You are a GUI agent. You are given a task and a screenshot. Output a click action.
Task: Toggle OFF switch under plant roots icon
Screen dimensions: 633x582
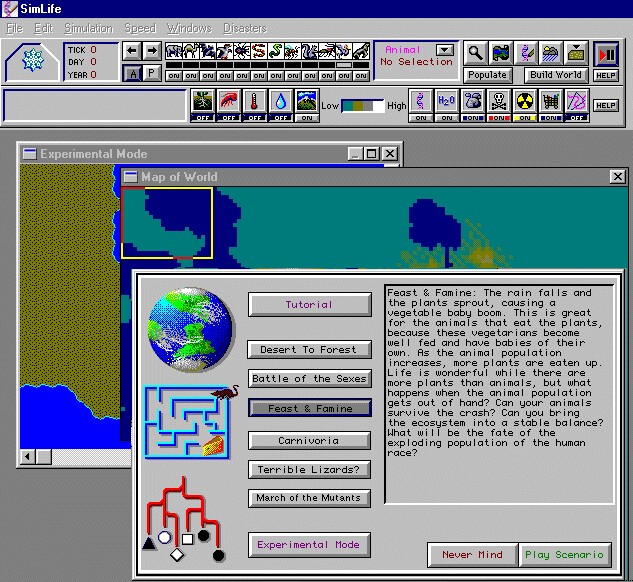203,118
